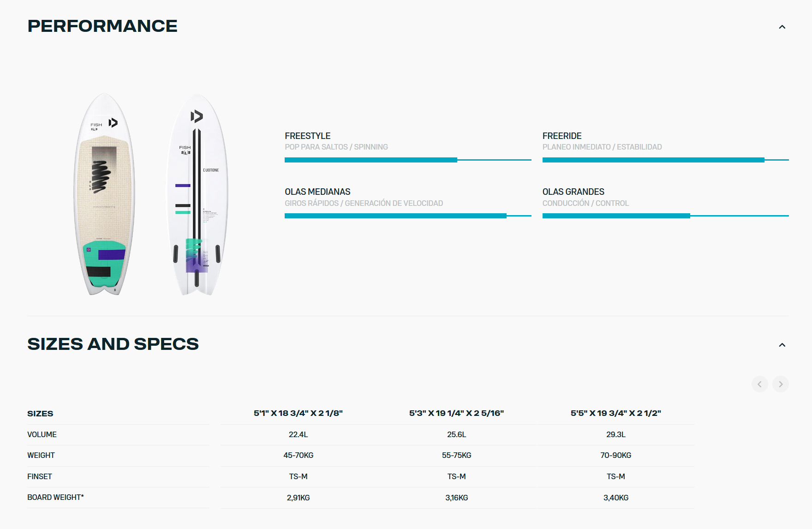The height and width of the screenshot is (529, 812).
Task: Select the 5'3" x 19 1/4" size column
Action: [x=456, y=413]
